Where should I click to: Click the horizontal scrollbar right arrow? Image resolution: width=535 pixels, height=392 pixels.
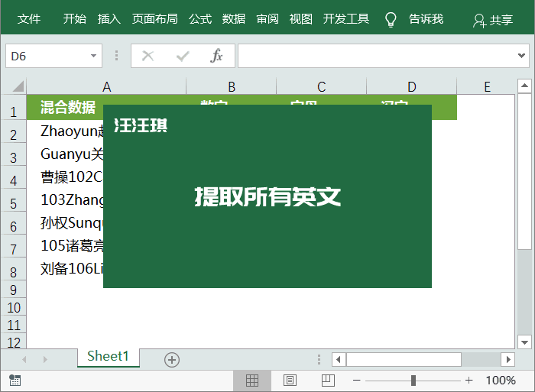click(508, 359)
